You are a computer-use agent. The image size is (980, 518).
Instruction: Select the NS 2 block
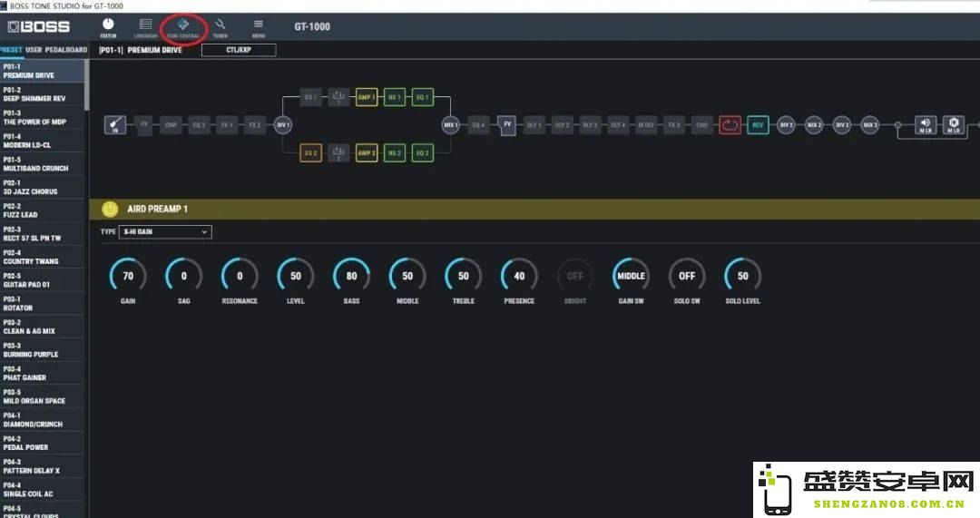tap(395, 152)
